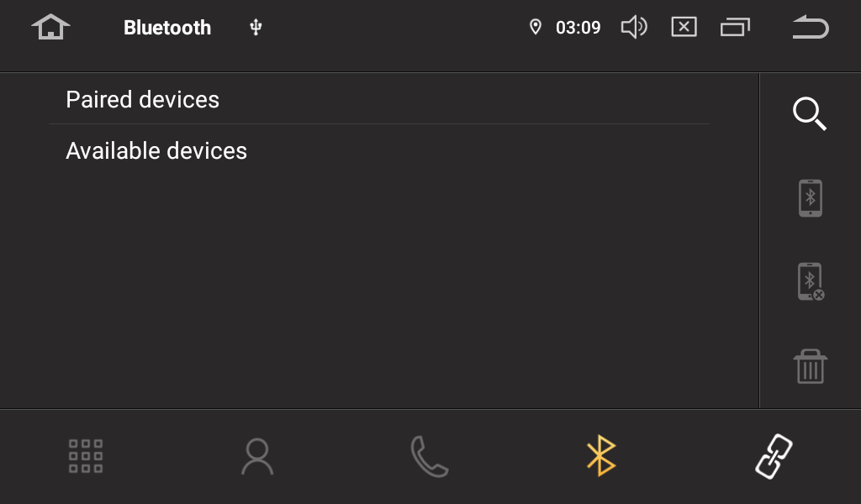Select the Paired devices heading
Screen dimensions: 861x504
pyautogui.click(x=143, y=100)
